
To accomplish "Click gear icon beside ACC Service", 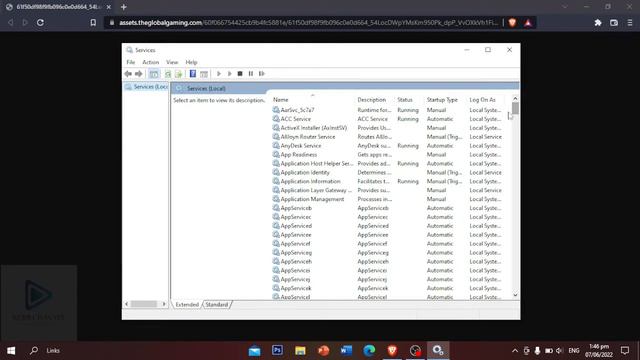I will pyautogui.click(x=276, y=119).
